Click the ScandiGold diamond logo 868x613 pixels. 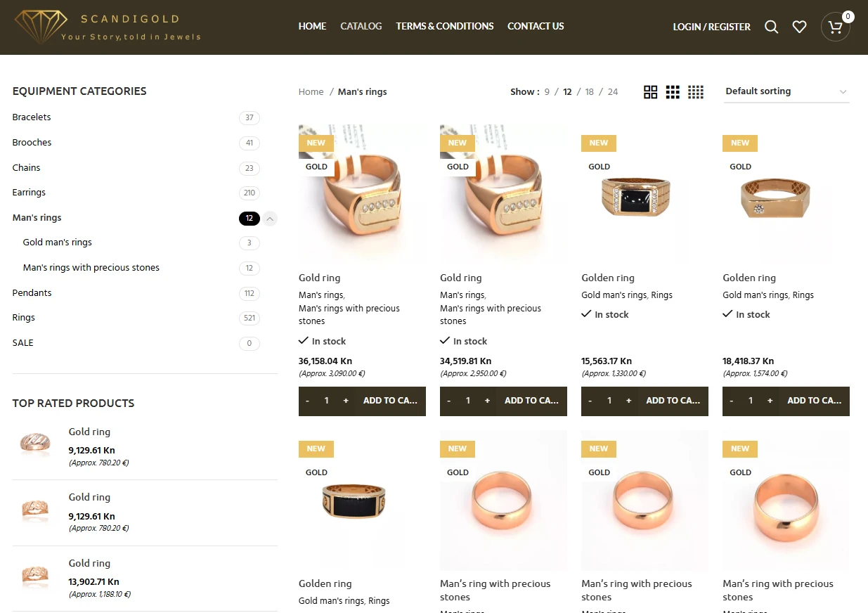41,27
